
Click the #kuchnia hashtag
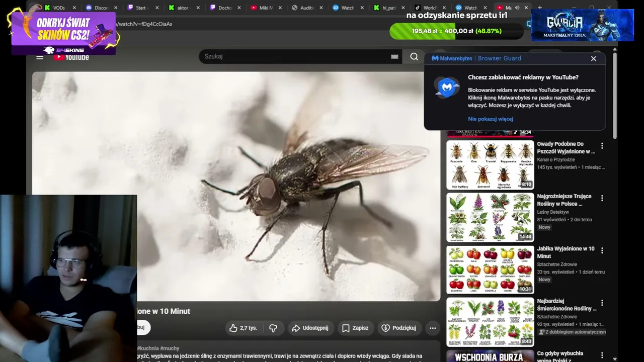[147, 348]
